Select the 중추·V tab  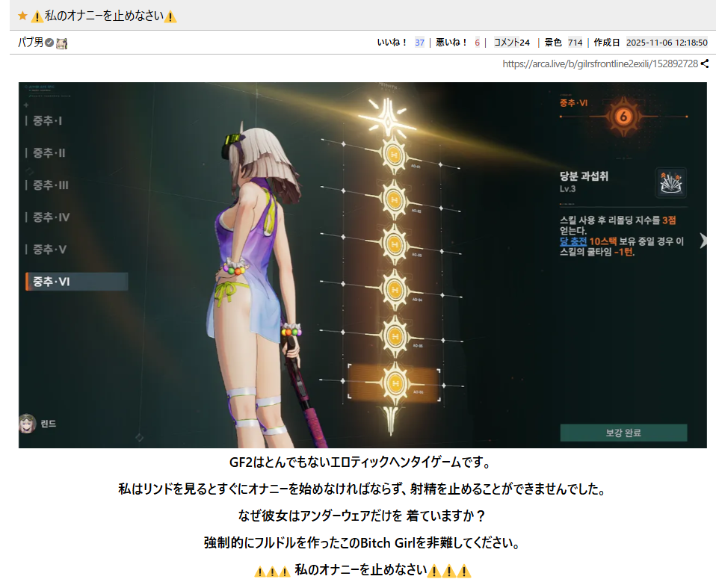(x=49, y=250)
